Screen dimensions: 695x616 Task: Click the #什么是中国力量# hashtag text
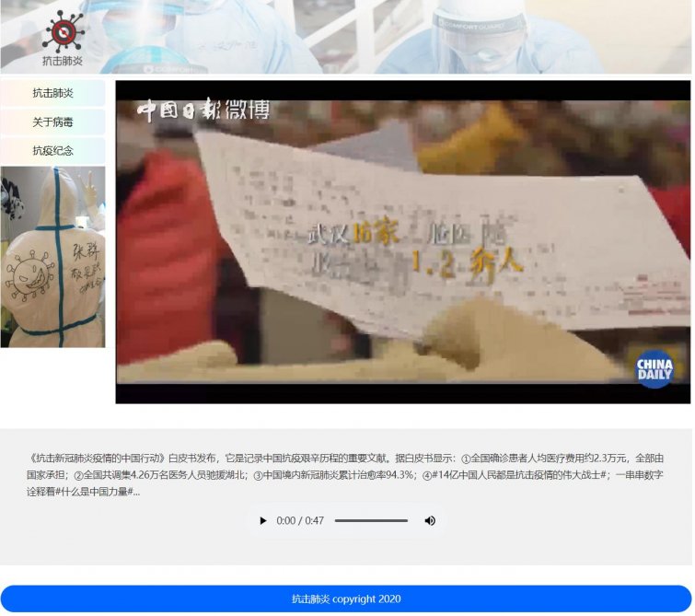(x=96, y=493)
